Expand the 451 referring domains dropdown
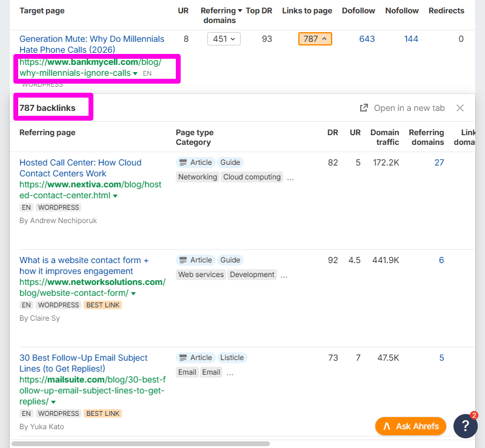This screenshot has width=485, height=448. click(224, 39)
